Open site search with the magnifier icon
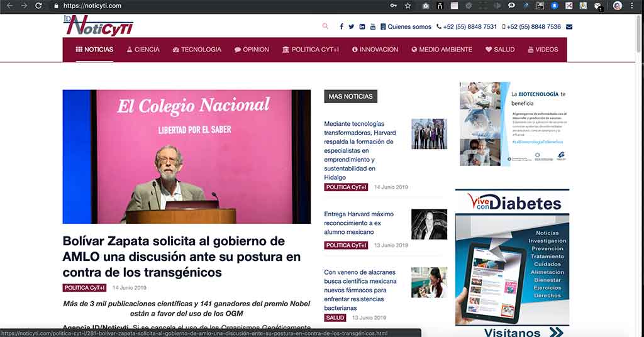 pyautogui.click(x=325, y=26)
